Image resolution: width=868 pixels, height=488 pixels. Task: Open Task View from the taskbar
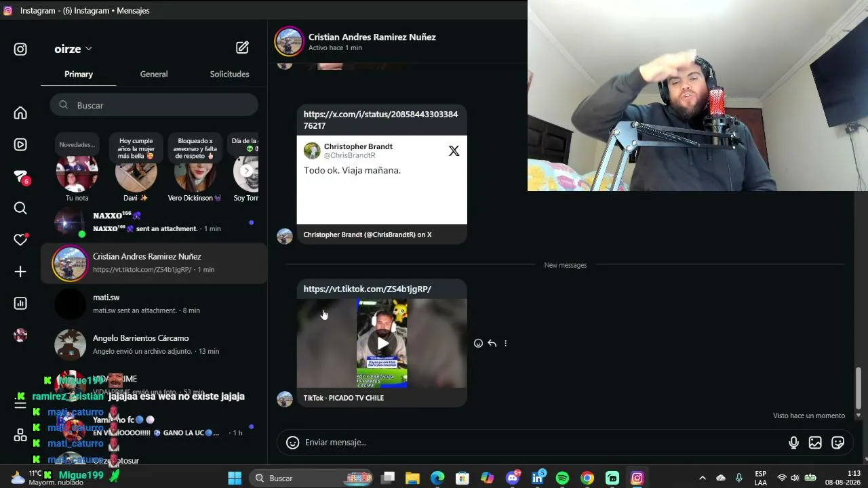388,479
